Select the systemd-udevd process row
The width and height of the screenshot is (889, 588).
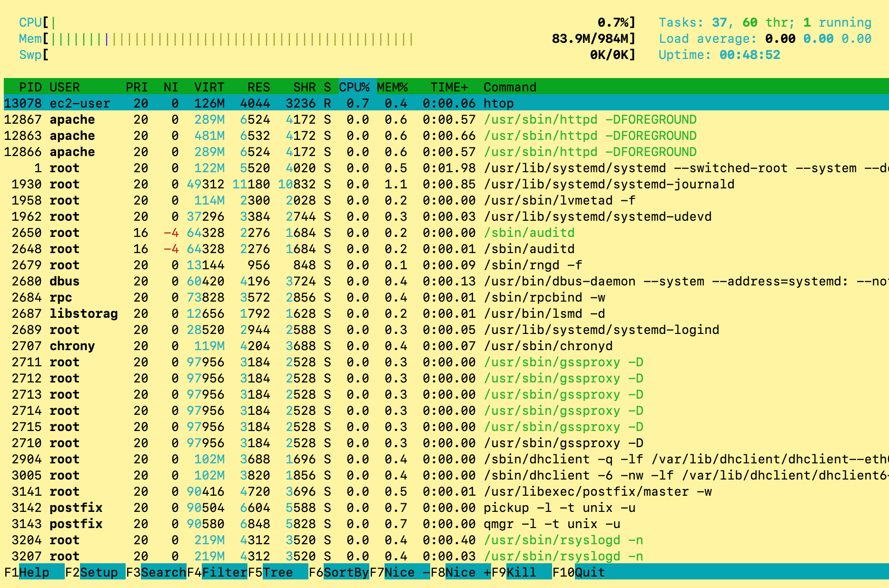[446, 216]
